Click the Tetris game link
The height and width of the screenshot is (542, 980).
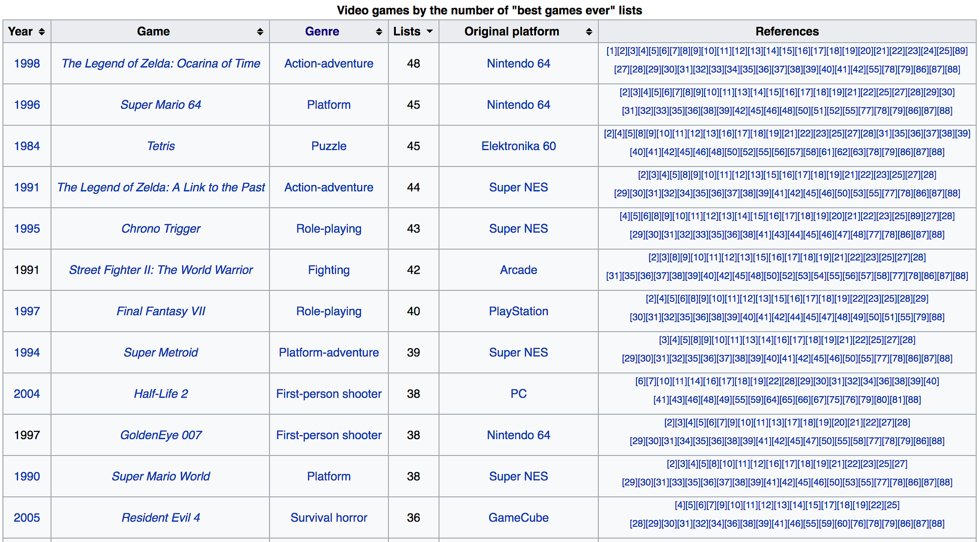(x=161, y=146)
